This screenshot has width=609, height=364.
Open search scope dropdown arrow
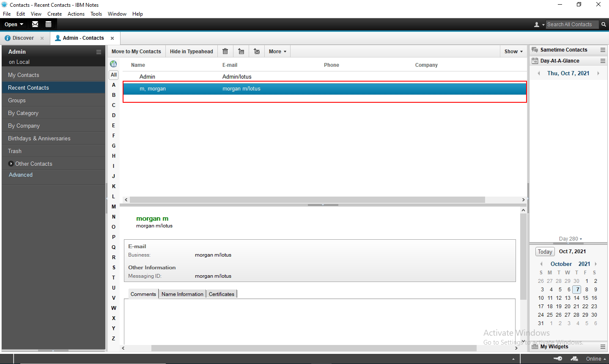point(543,25)
